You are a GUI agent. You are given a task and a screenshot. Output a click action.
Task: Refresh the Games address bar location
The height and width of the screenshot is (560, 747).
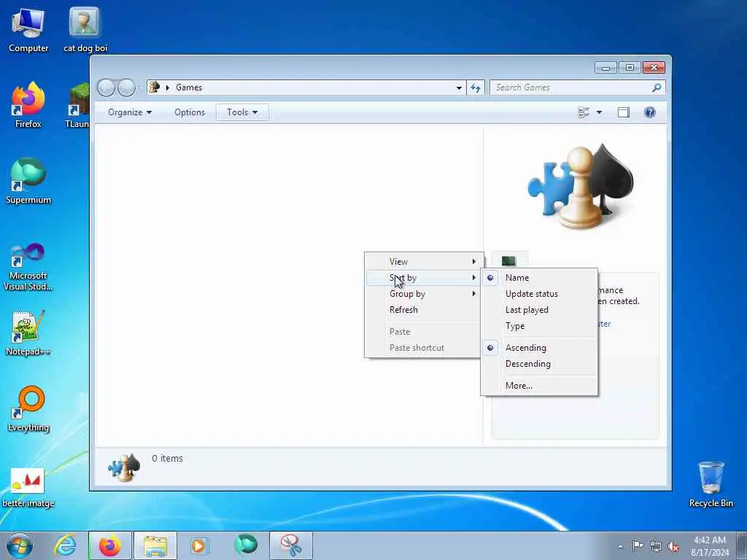tap(476, 87)
